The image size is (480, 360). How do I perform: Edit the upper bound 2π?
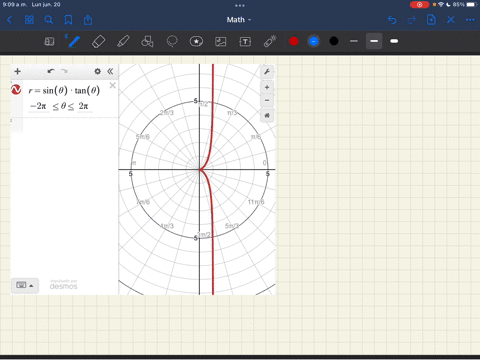[84, 106]
